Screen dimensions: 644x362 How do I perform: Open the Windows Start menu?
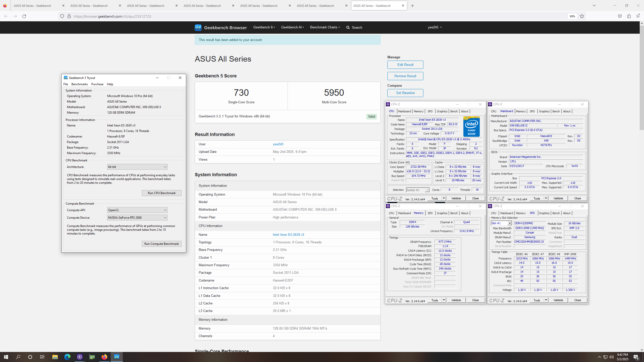click(6, 357)
